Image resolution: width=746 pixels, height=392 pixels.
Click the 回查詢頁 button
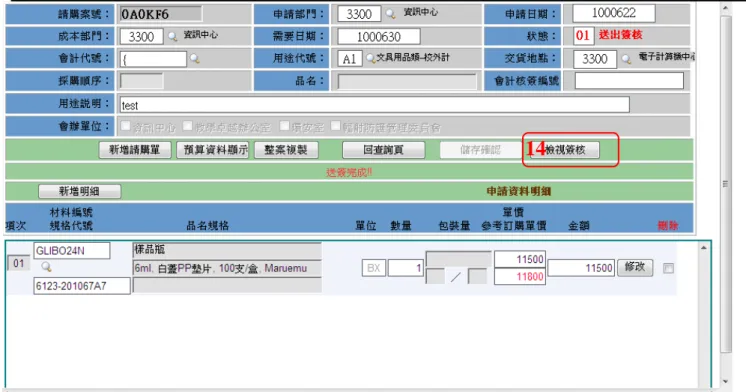point(383,150)
